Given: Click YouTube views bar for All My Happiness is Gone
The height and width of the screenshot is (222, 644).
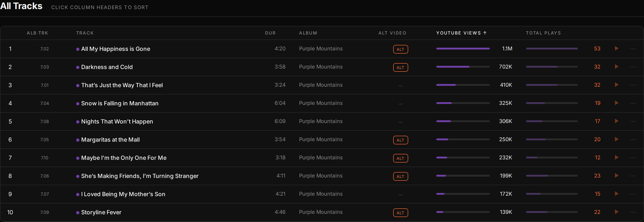Looking at the screenshot, I should pyautogui.click(x=463, y=49).
